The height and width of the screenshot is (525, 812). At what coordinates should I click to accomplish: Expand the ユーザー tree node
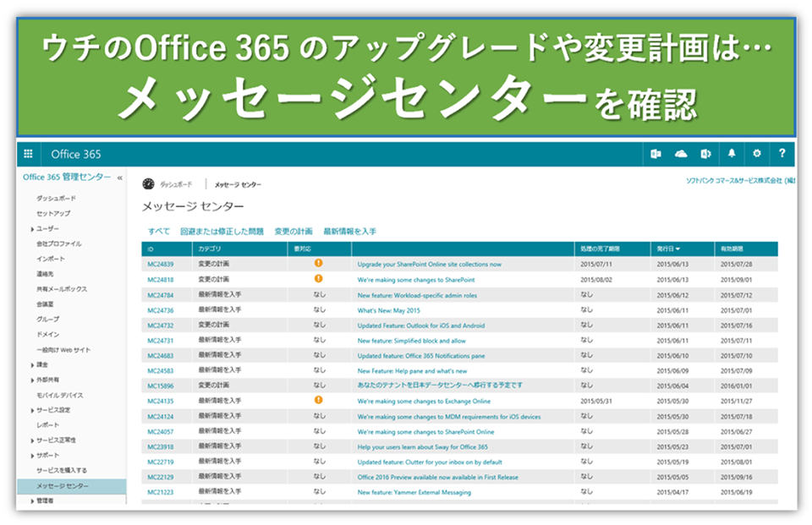32,229
